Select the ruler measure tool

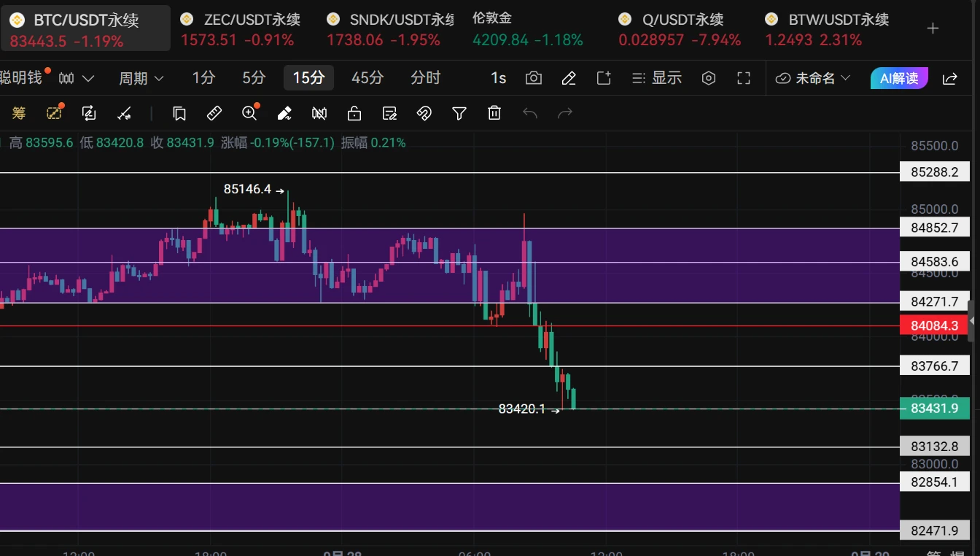point(214,113)
